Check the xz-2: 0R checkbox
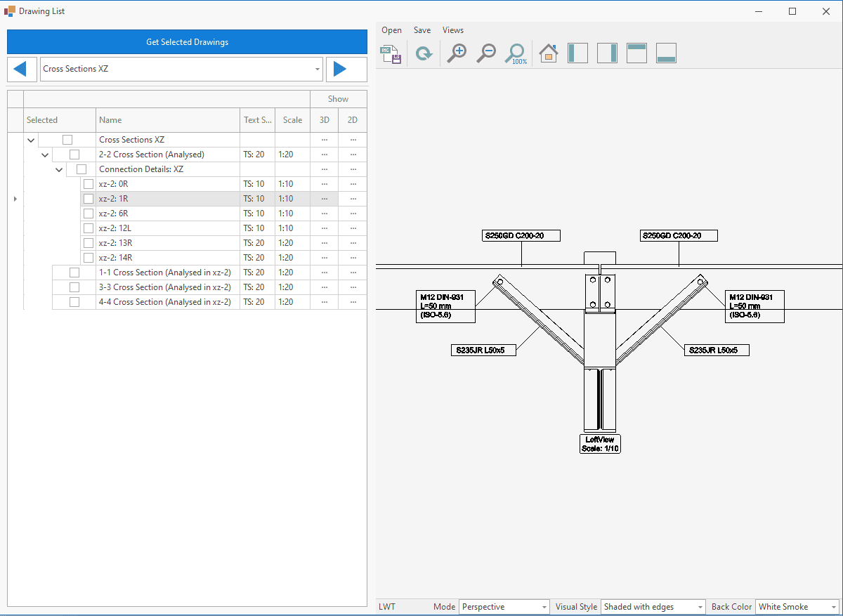Image resolution: width=843 pixels, height=616 pixels. (89, 184)
